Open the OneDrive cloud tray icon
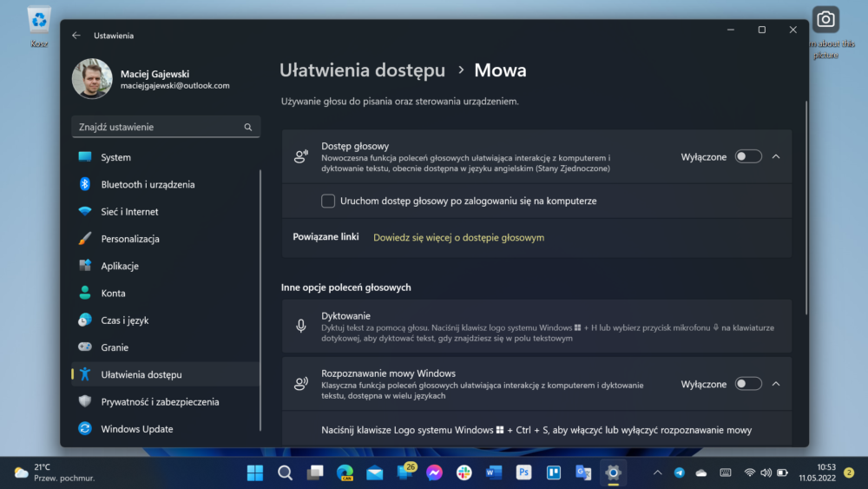Image resolution: width=868 pixels, height=489 pixels. point(701,473)
